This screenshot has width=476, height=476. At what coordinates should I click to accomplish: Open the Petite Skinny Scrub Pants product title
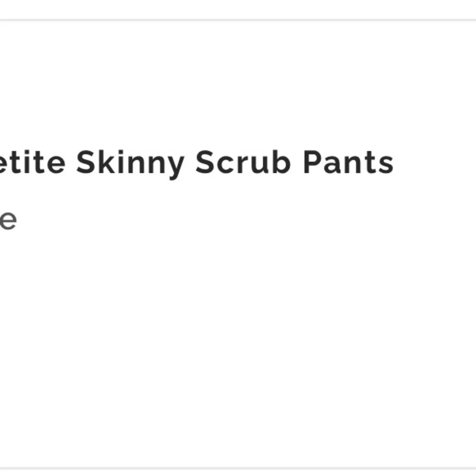point(195,163)
